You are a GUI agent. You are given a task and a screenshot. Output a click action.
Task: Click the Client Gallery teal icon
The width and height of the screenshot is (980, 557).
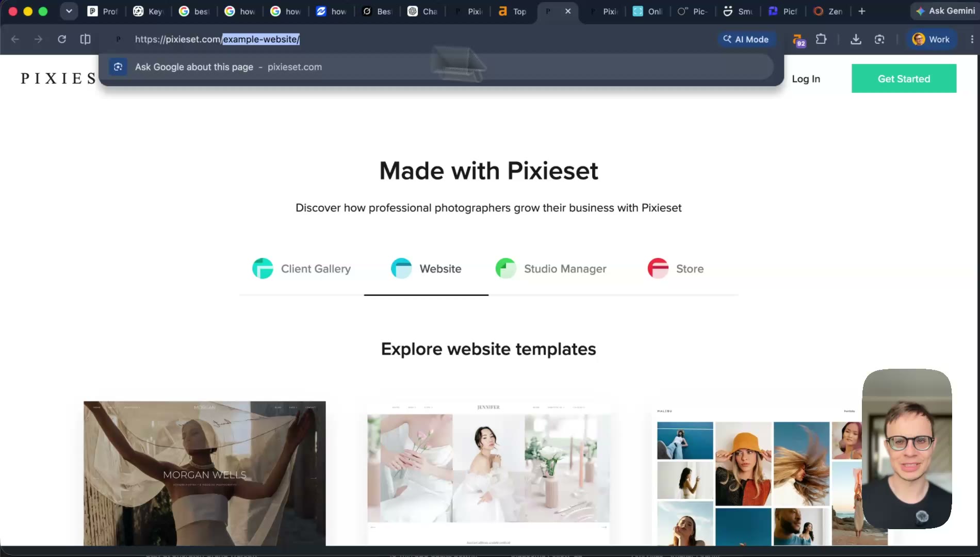click(263, 268)
